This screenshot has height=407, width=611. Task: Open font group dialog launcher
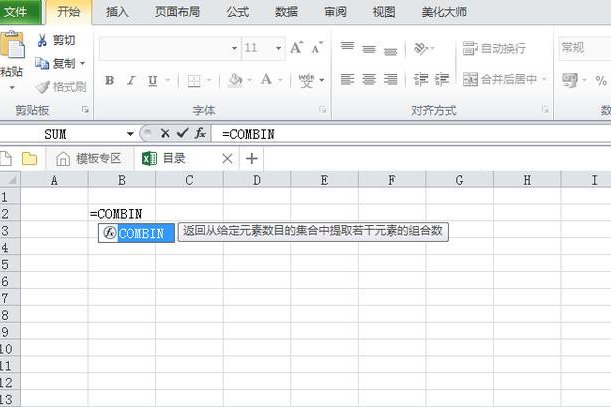point(323,109)
